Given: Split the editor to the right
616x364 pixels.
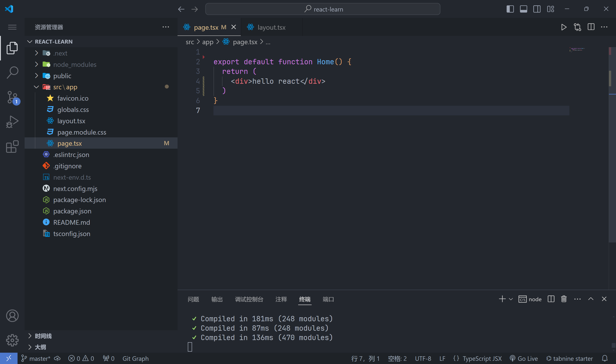Looking at the screenshot, I should click(x=591, y=27).
